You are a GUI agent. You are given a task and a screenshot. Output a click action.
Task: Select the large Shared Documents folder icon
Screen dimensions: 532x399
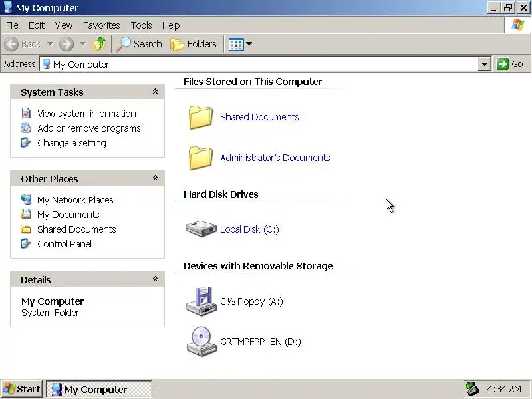click(201, 118)
